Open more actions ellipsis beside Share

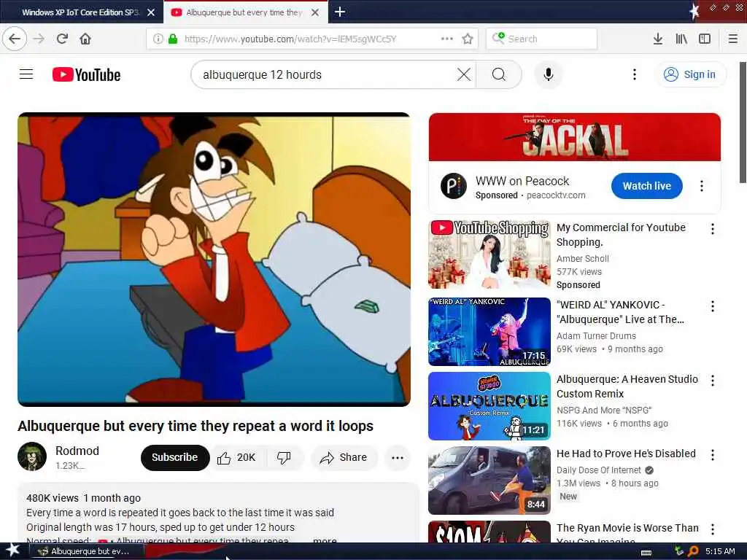tap(398, 458)
